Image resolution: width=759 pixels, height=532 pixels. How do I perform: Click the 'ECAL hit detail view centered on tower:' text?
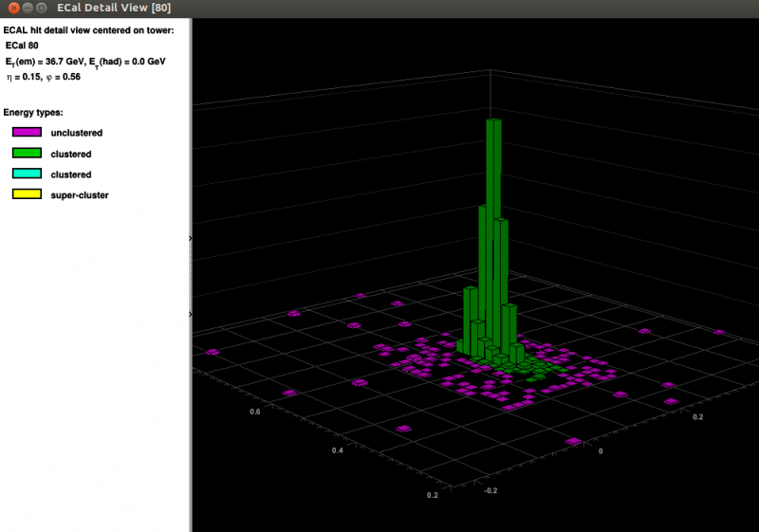coord(88,30)
